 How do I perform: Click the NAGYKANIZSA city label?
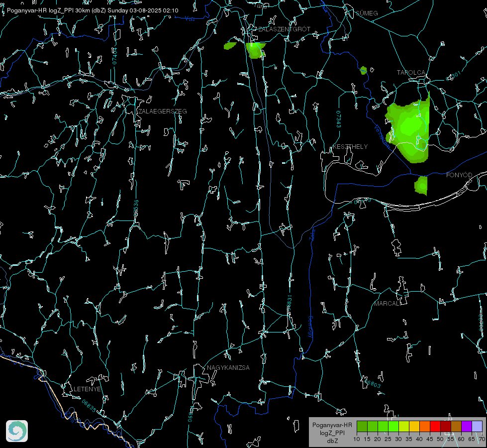pos(228,368)
